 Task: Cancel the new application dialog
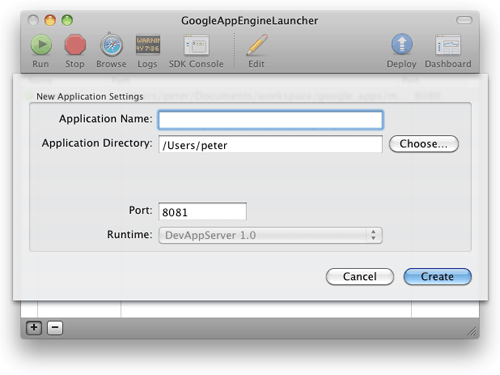point(360,276)
